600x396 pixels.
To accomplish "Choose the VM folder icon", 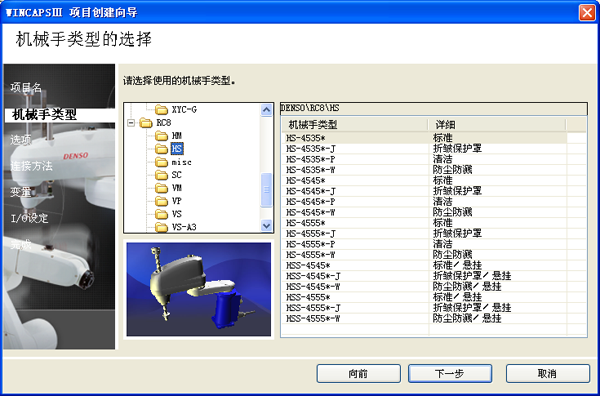I will click(x=161, y=188).
